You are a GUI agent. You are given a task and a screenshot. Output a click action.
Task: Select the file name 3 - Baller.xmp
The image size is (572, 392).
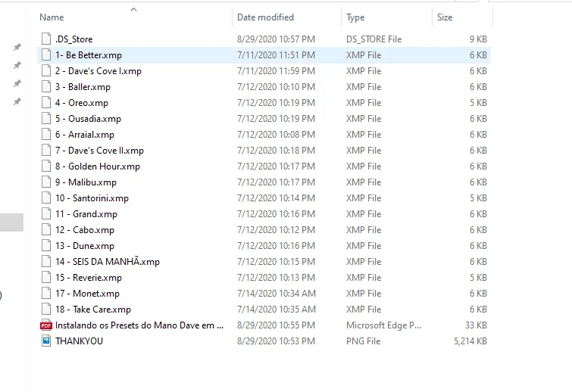coord(83,87)
